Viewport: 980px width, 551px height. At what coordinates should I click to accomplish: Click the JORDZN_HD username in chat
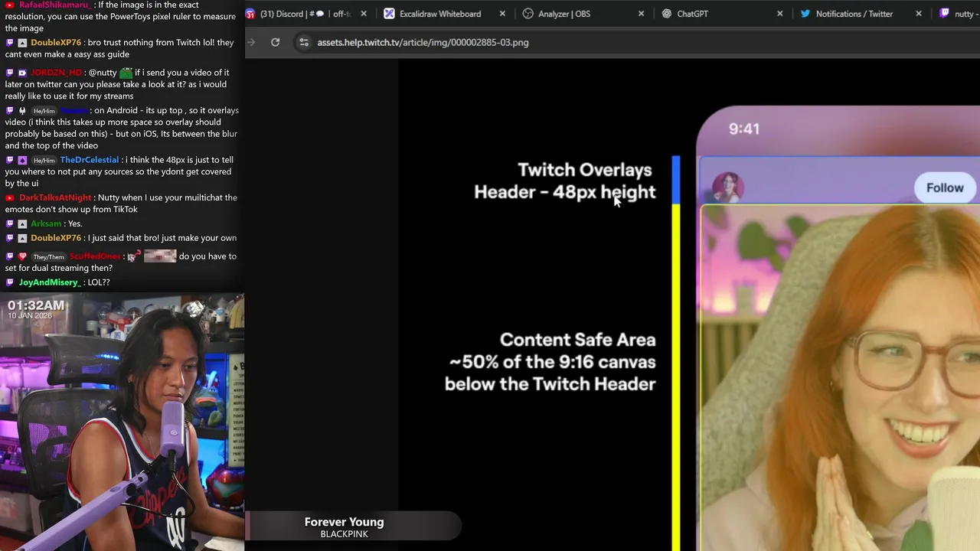click(56, 73)
